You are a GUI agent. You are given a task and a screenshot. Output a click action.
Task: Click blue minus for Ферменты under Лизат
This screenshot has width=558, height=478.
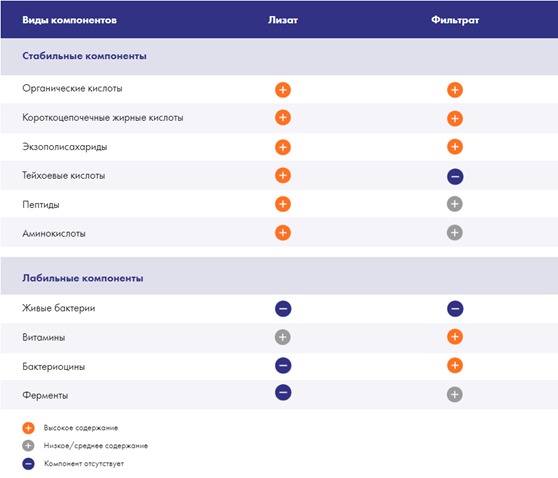coord(283,393)
